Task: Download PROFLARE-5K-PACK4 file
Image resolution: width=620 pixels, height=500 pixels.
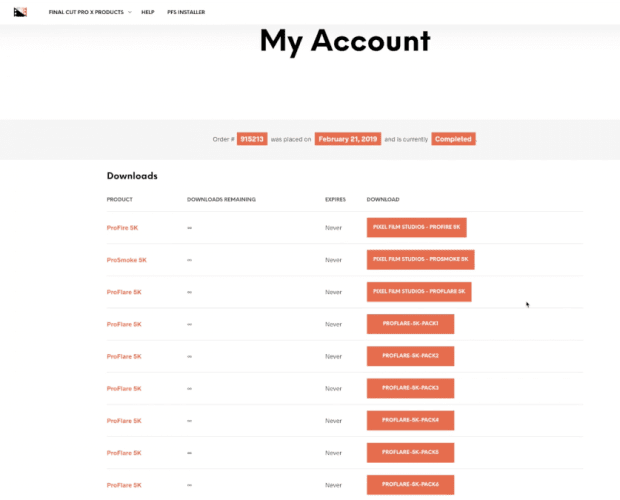Action: point(410,421)
